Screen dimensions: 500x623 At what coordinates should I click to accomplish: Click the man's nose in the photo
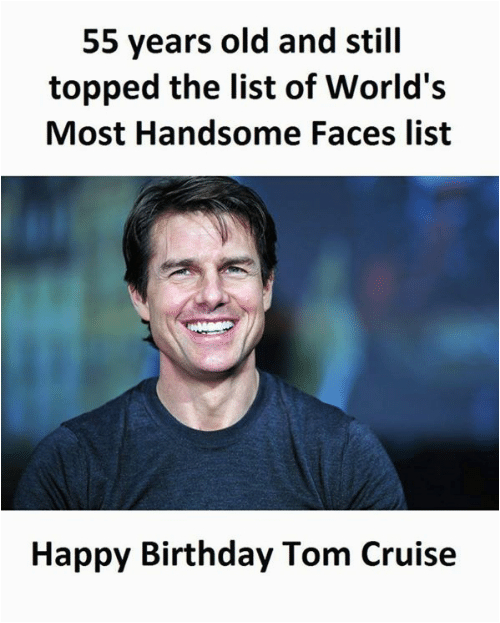point(209,292)
